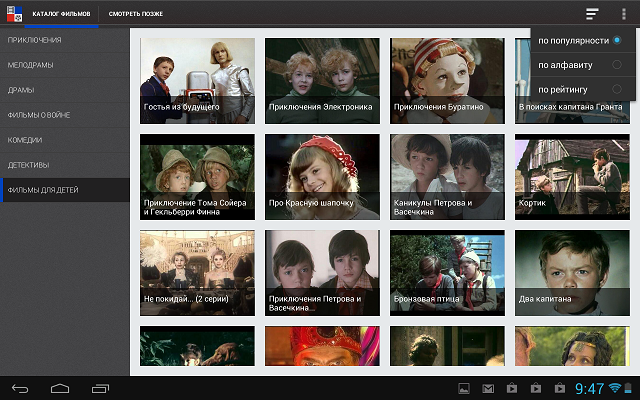Select sort by popularity radio button
This screenshot has width=640, height=400.
(617, 40)
